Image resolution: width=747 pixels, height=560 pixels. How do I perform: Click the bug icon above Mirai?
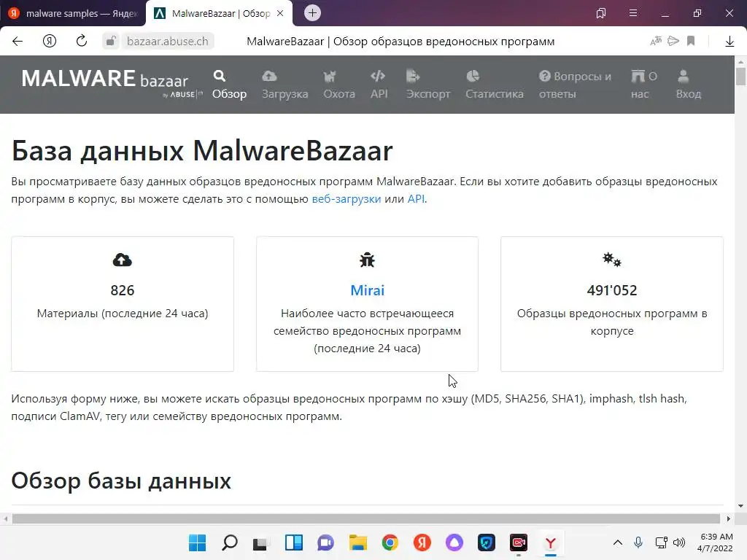(367, 260)
